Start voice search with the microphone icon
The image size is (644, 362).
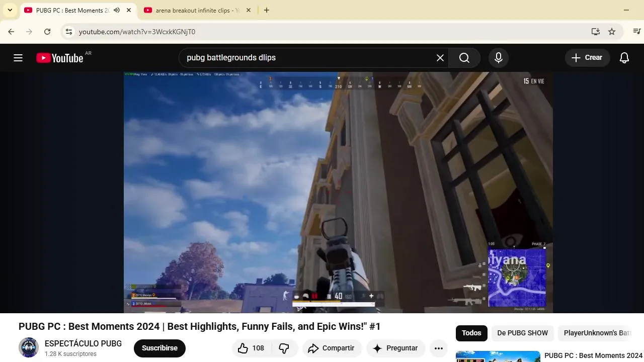[x=499, y=58]
